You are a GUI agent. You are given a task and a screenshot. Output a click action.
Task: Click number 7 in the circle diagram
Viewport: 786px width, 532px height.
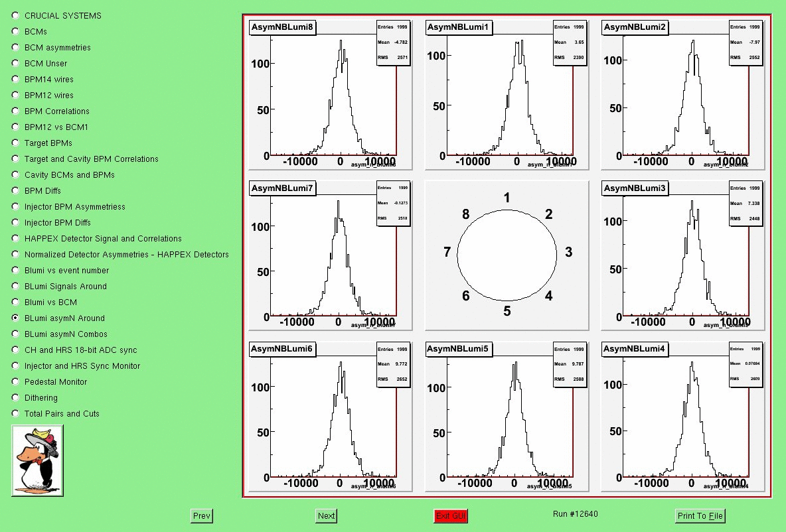click(x=447, y=252)
